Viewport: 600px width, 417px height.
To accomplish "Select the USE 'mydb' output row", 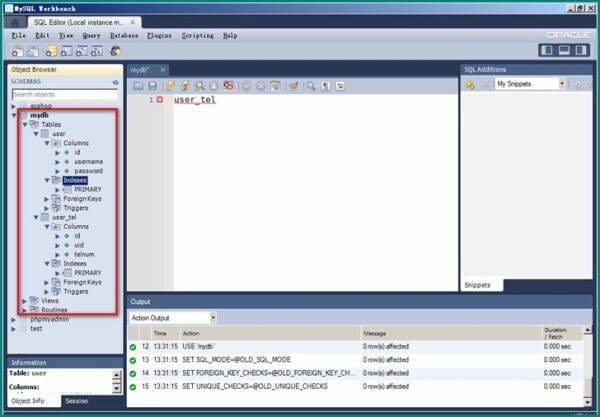I will [355, 347].
